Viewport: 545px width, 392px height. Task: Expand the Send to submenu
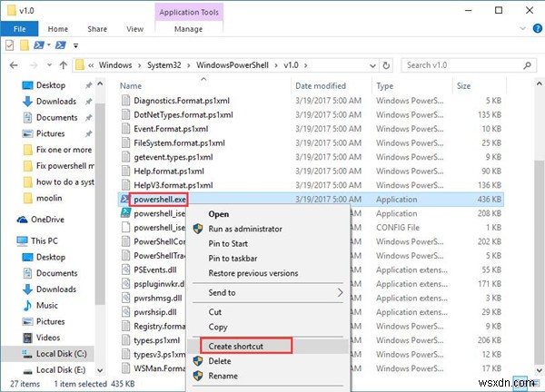click(268, 293)
